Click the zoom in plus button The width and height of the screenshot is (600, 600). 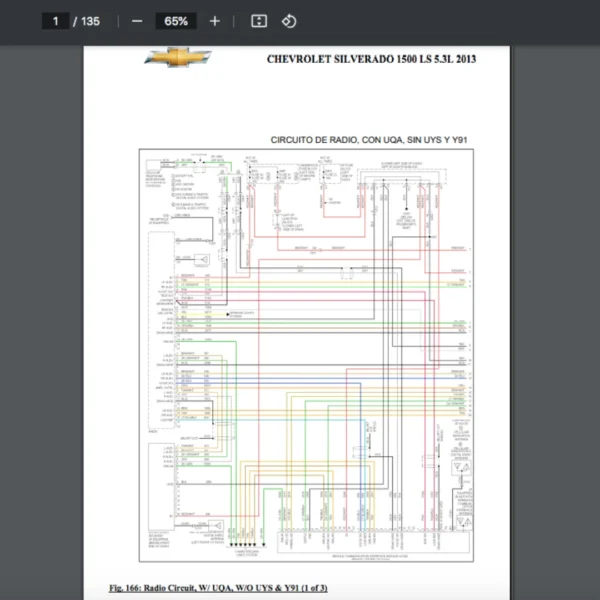[x=214, y=21]
